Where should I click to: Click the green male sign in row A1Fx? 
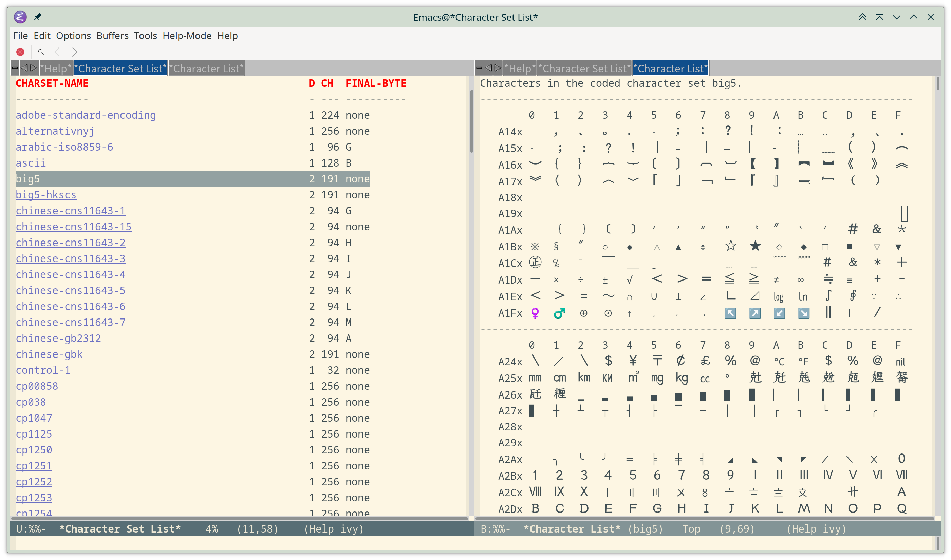pos(559,313)
